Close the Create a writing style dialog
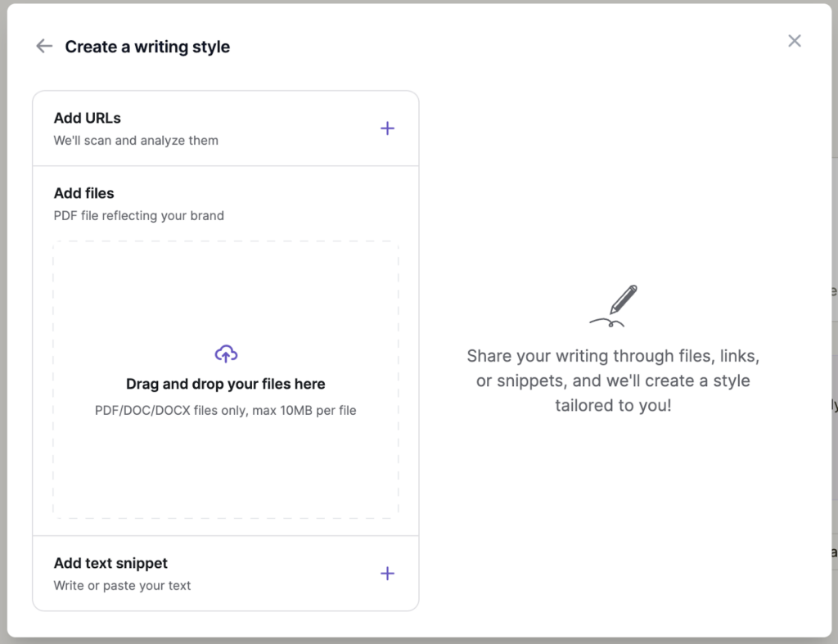This screenshot has height=644, width=838. (x=794, y=41)
